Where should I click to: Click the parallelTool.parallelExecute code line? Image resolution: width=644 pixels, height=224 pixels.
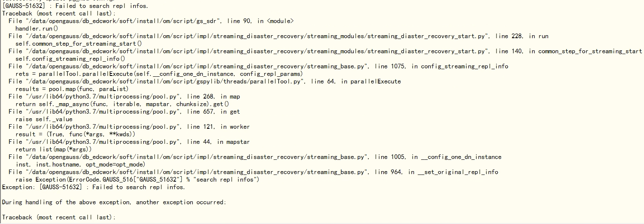[159, 74]
